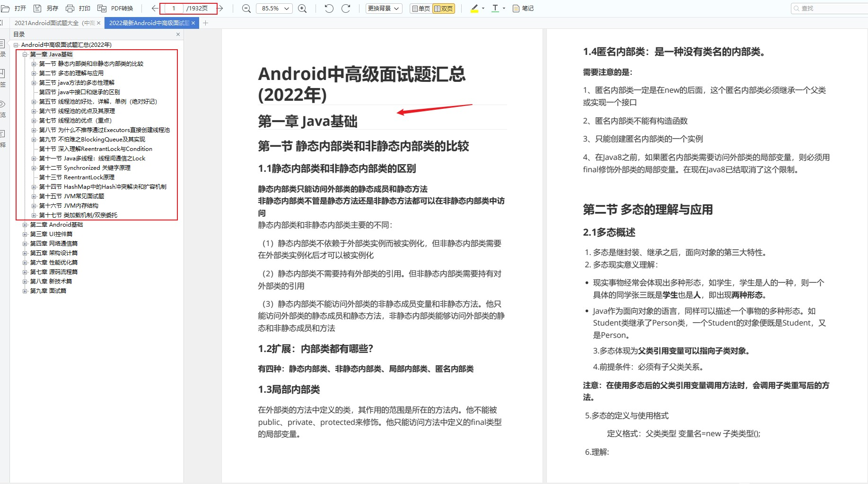This screenshot has height=484, width=868.
Task: Expand 第二章 Android基础 node
Action: pyautogui.click(x=25, y=225)
